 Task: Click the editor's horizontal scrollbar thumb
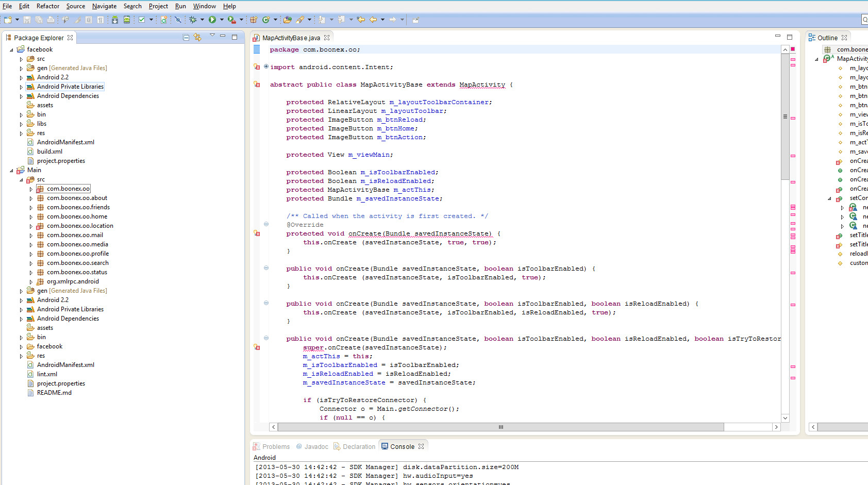(x=500, y=427)
